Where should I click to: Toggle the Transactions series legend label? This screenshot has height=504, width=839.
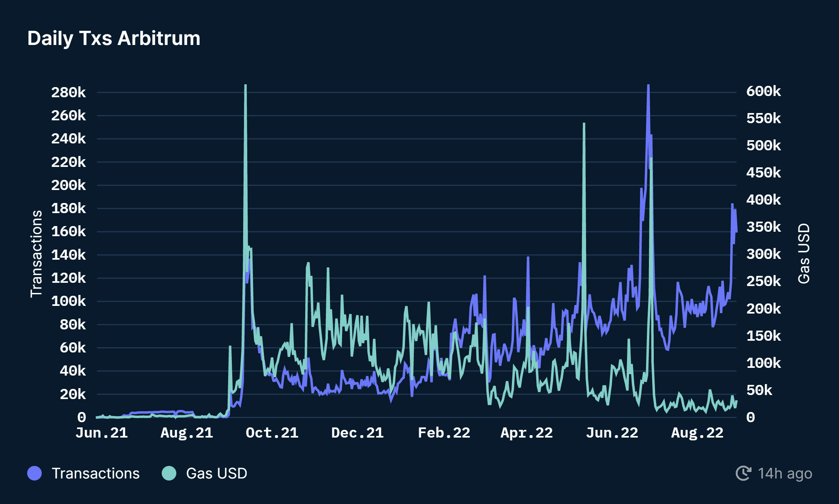coord(96,473)
